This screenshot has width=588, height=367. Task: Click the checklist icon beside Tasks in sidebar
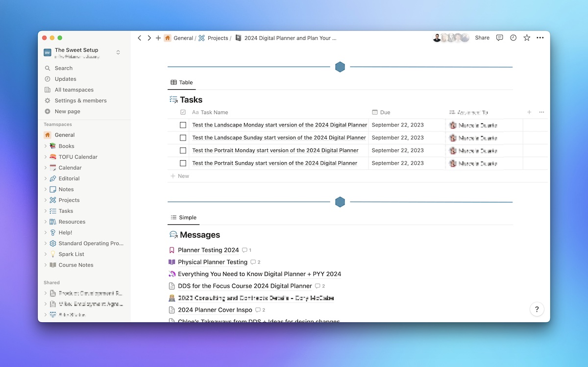53,211
